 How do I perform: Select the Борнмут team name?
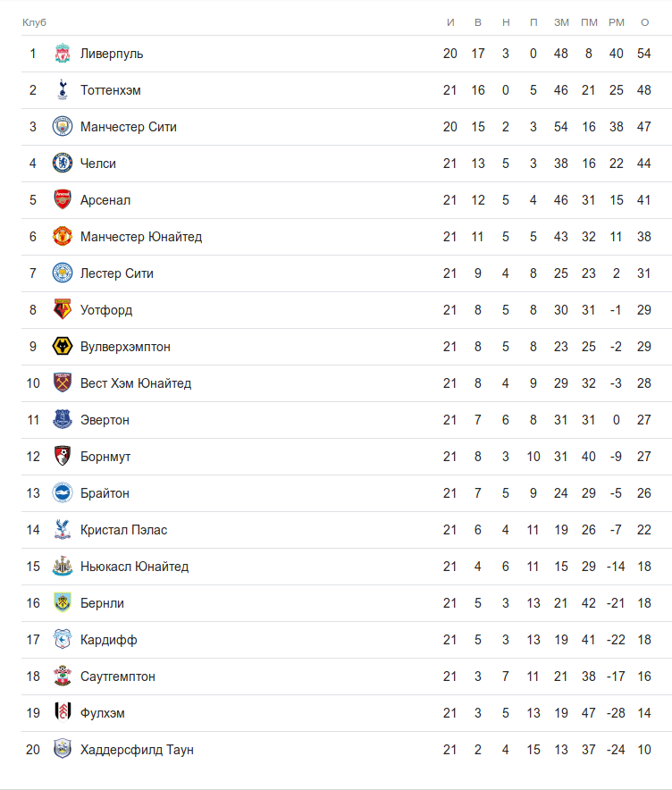pyautogui.click(x=105, y=457)
